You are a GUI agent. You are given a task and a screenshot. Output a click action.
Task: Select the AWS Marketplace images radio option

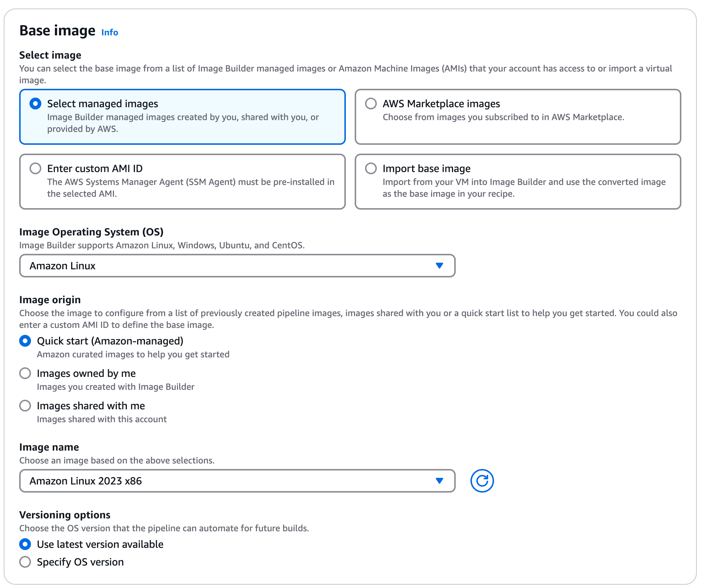click(x=371, y=104)
